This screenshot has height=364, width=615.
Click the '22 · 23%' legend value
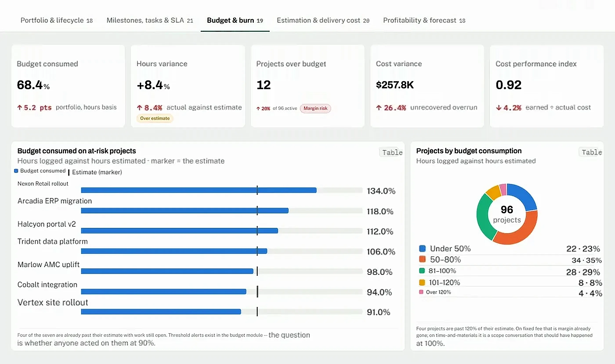click(x=583, y=249)
